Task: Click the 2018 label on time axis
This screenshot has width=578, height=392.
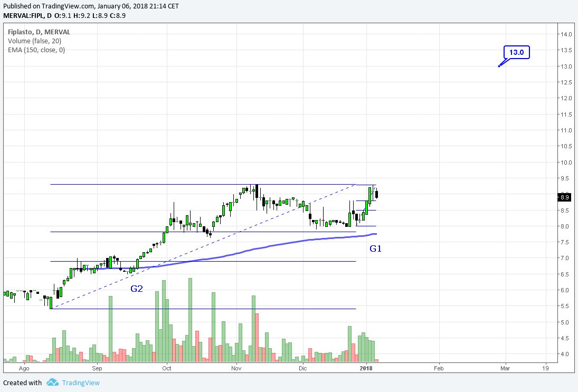Action: click(x=366, y=368)
